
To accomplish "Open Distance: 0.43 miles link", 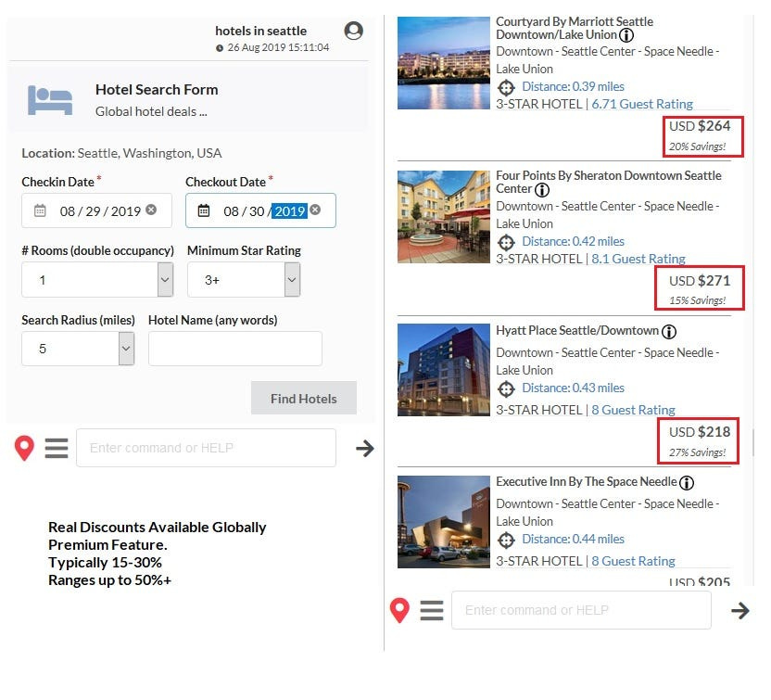I will coord(573,388).
